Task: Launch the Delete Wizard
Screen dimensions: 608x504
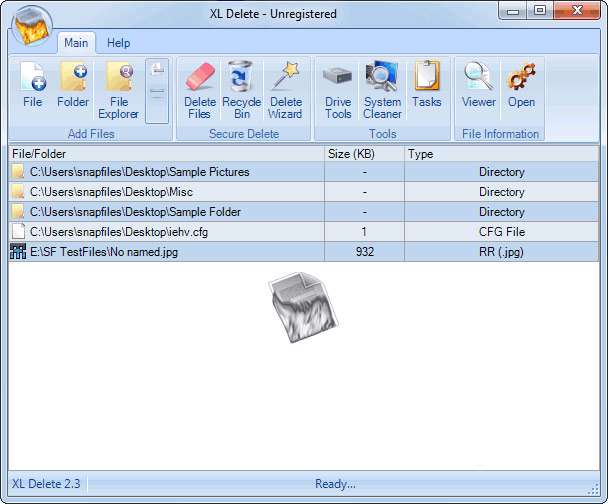Action: click(x=285, y=88)
